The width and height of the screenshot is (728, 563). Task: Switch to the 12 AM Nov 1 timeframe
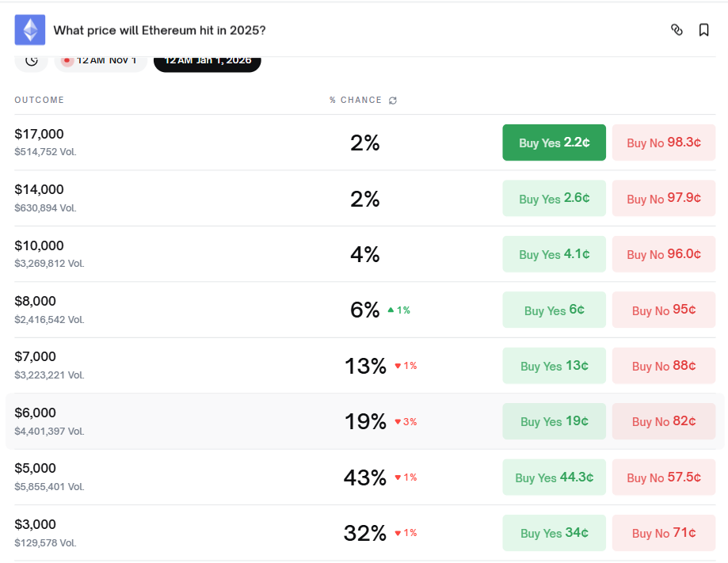(x=100, y=59)
